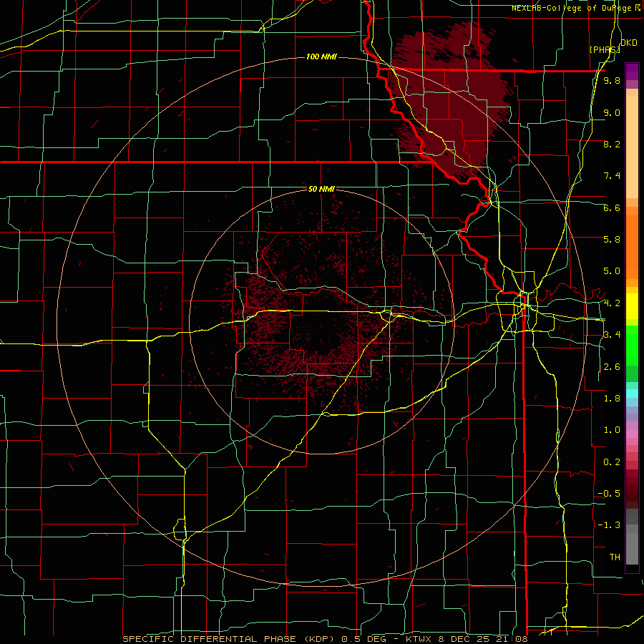Click the '50 NMI' range ring label
Screen dimensions: 644x644
coord(321,189)
